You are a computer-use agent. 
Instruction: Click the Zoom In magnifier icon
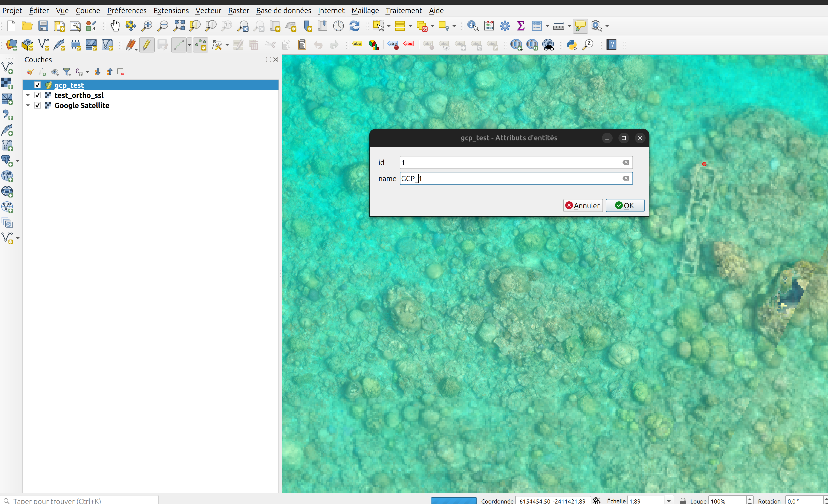[x=147, y=26]
